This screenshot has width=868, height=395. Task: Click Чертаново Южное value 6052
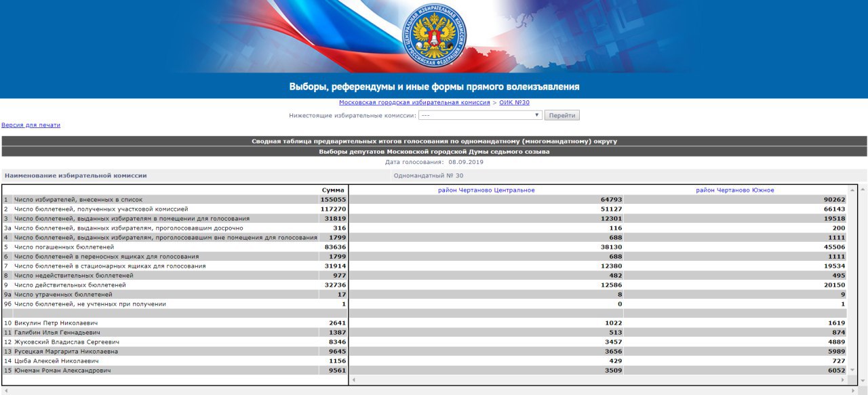pyautogui.click(x=836, y=371)
